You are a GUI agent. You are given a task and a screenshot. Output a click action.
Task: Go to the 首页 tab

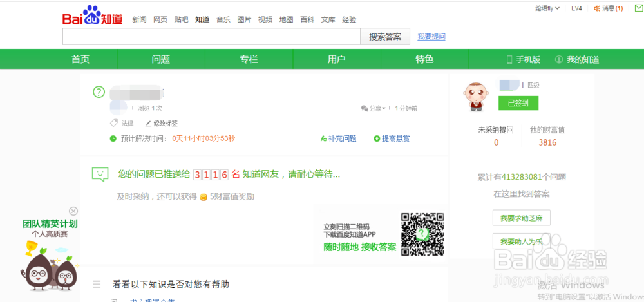80,59
